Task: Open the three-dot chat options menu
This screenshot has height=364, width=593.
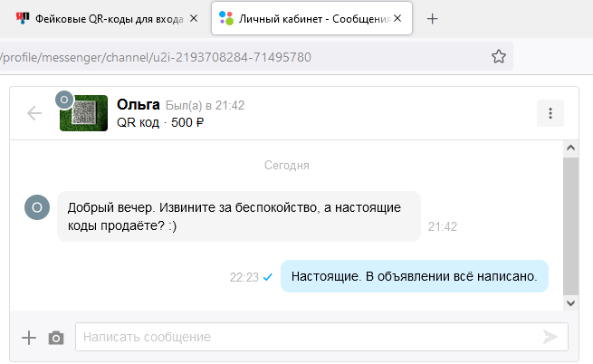Action: [x=550, y=113]
